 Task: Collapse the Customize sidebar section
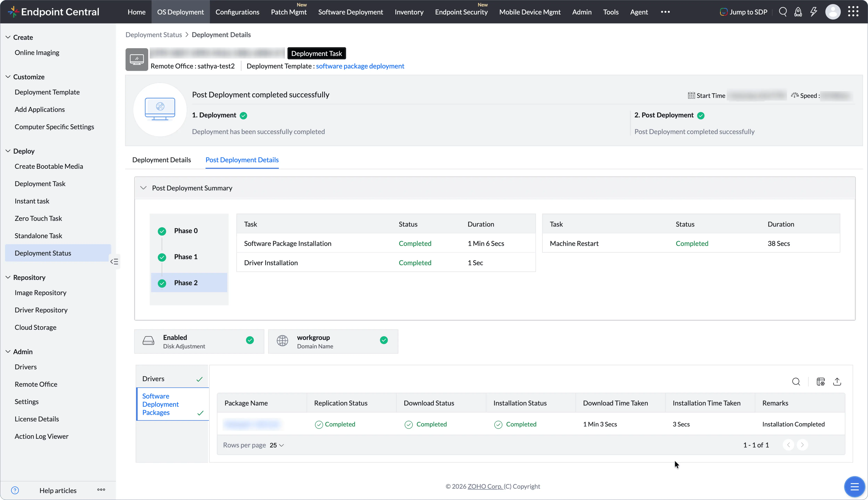point(8,77)
